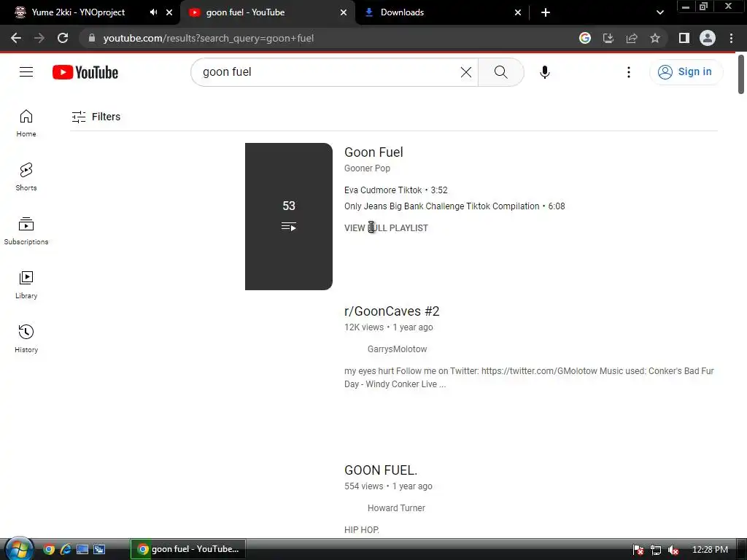
Task: Open Chrome three-dot menu
Action: click(731, 38)
